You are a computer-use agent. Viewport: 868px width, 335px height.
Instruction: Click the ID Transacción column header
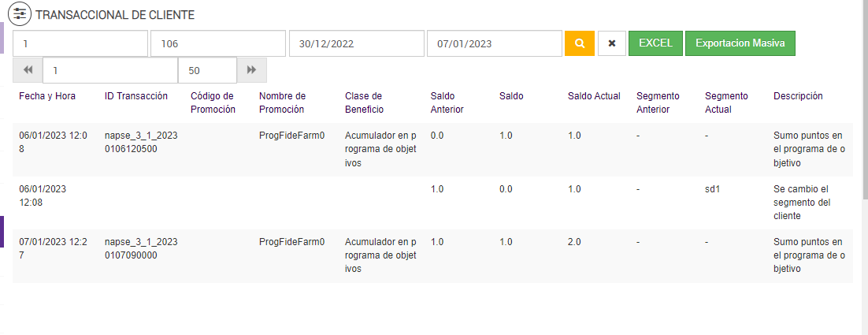point(136,96)
